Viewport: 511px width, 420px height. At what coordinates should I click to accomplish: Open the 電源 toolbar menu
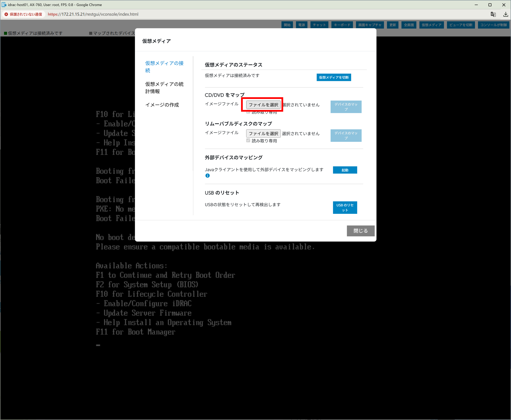coord(302,25)
